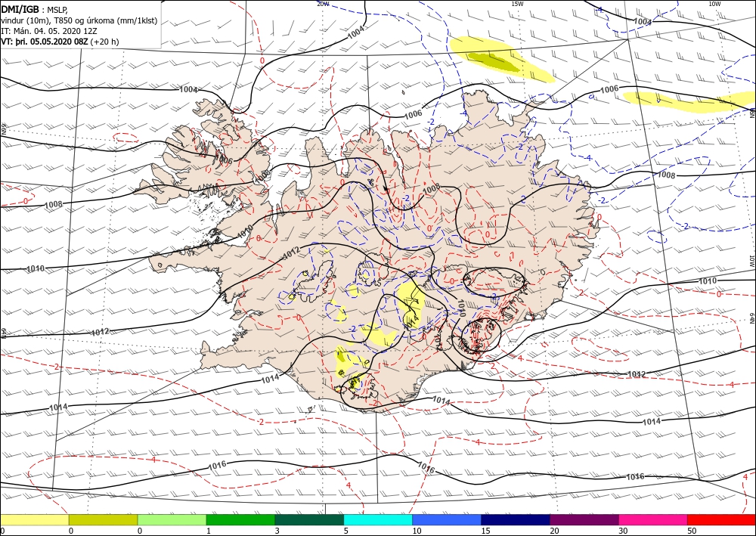Pick the cyan 5 mm legend swatch

[x=378, y=519]
